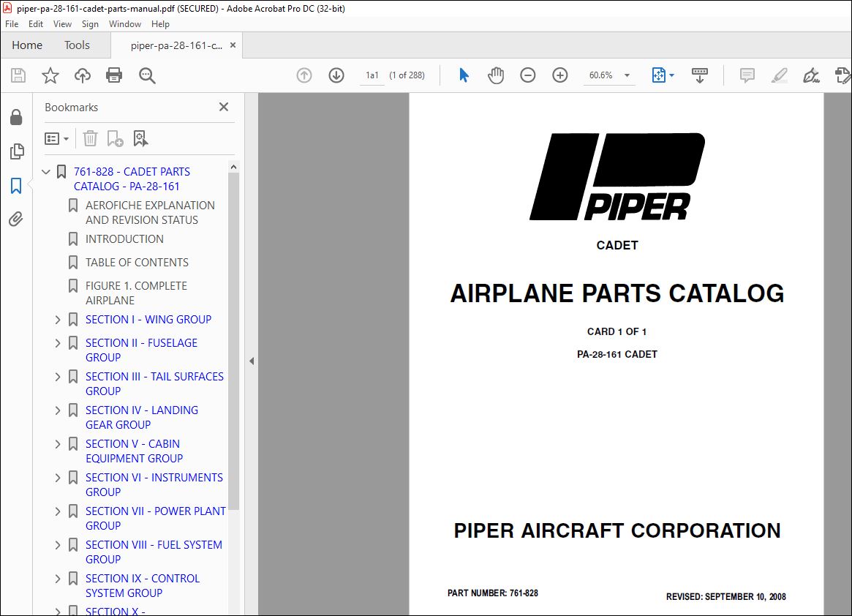852x616 pixels.
Task: Expand Section VI - Instruments Group
Action: tap(58, 478)
